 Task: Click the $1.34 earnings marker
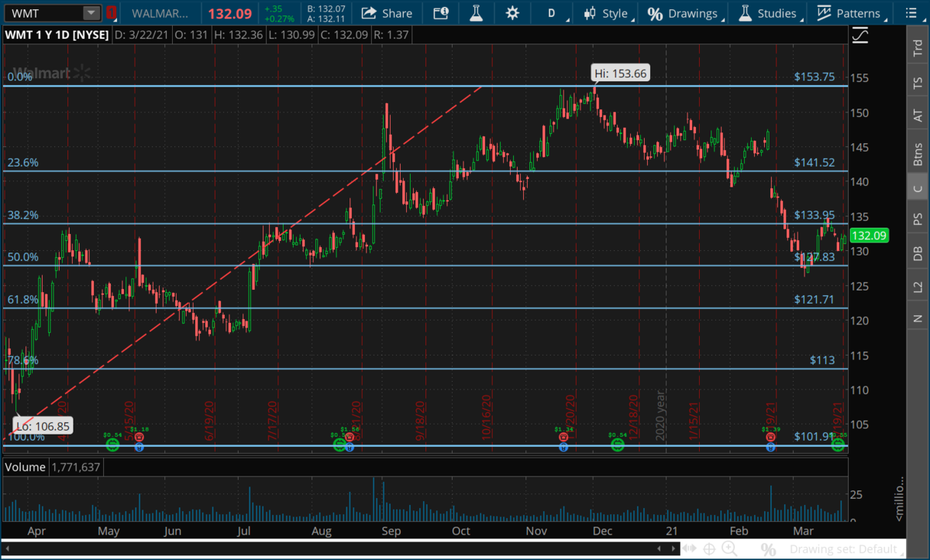pyautogui.click(x=563, y=437)
